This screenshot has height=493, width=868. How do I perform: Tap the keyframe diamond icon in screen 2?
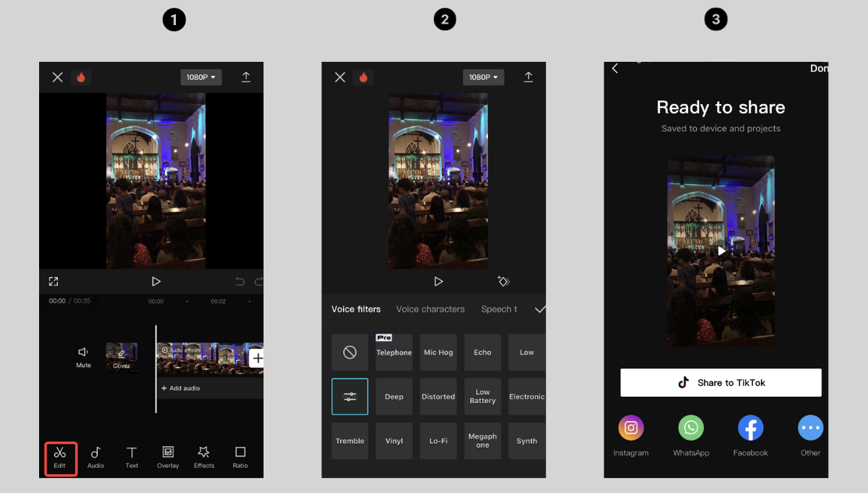(x=503, y=282)
